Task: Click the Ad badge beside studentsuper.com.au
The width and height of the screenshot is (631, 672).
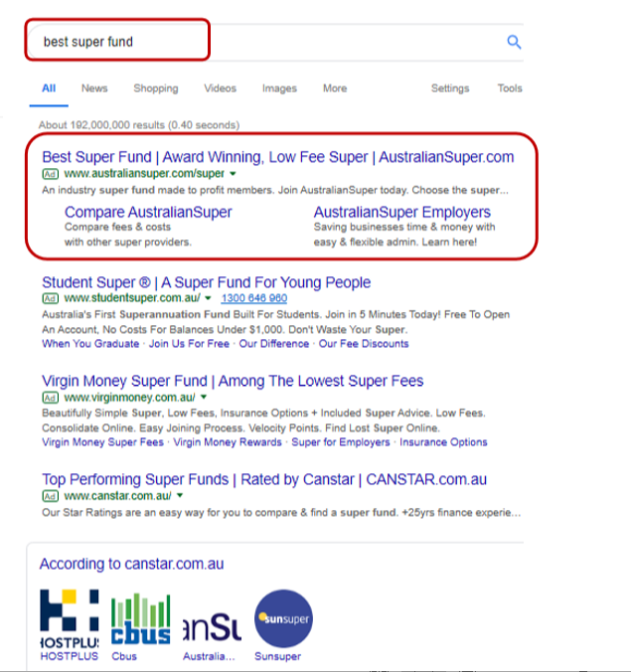Action: click(50, 298)
